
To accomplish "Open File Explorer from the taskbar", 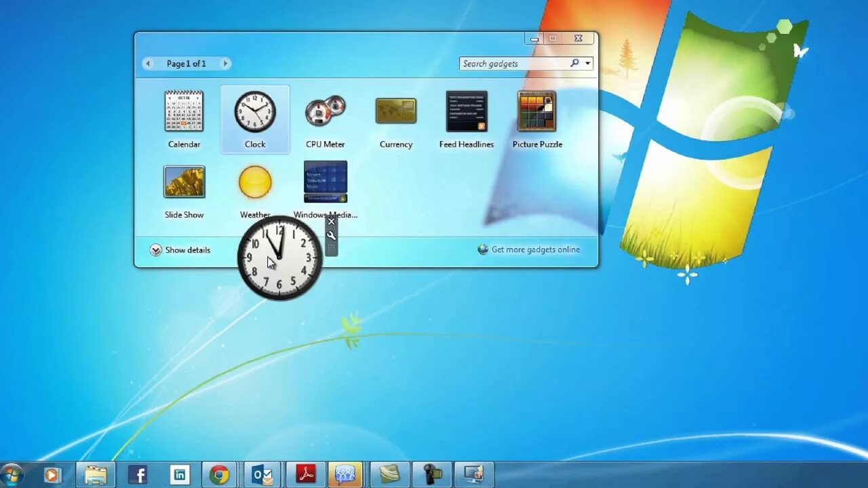I will click(x=96, y=475).
